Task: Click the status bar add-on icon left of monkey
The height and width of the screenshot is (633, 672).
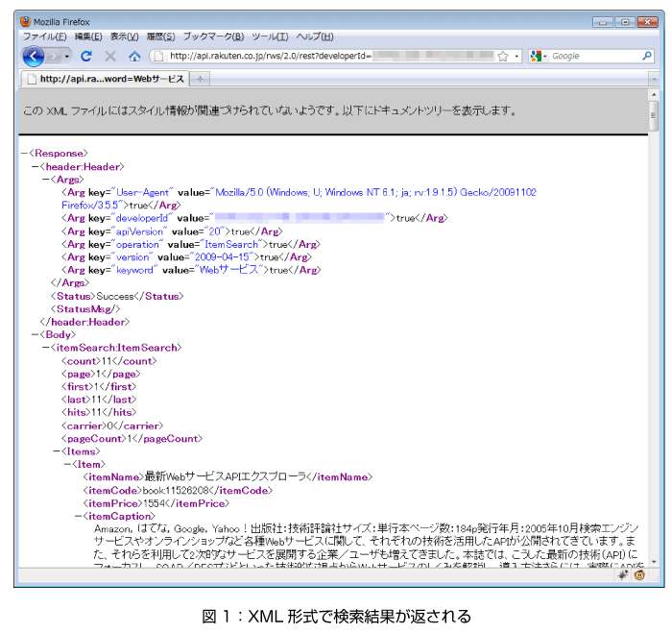Action: click(623, 575)
